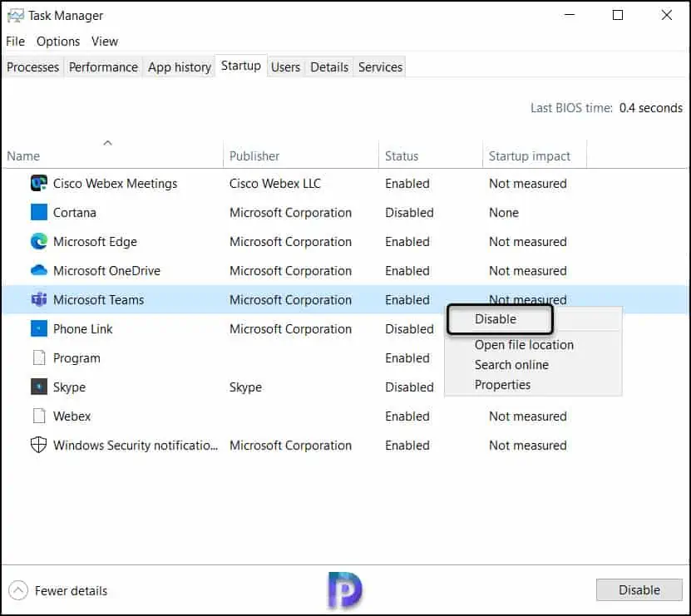The height and width of the screenshot is (616, 691).
Task: Click the Cortana blue square icon
Action: point(39,212)
